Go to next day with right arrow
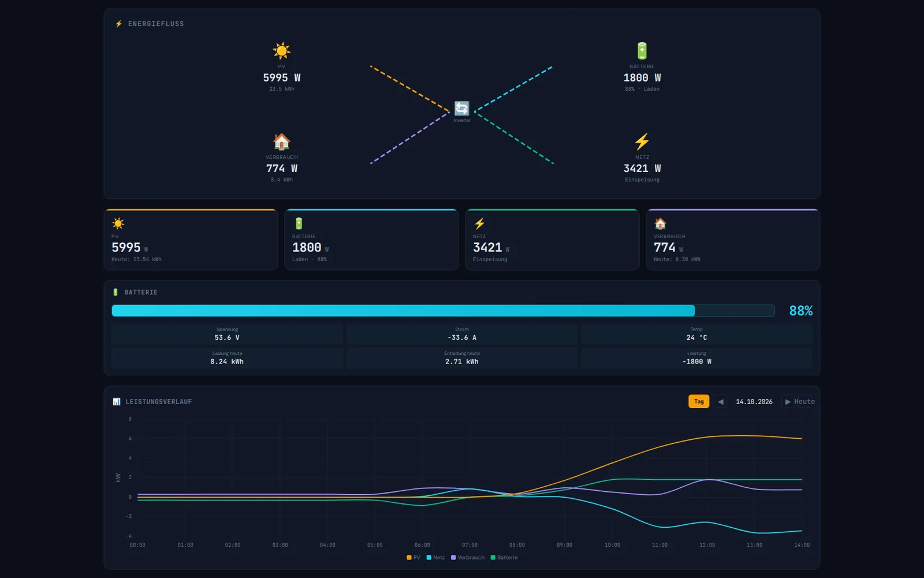Image resolution: width=924 pixels, height=578 pixels. [788, 402]
